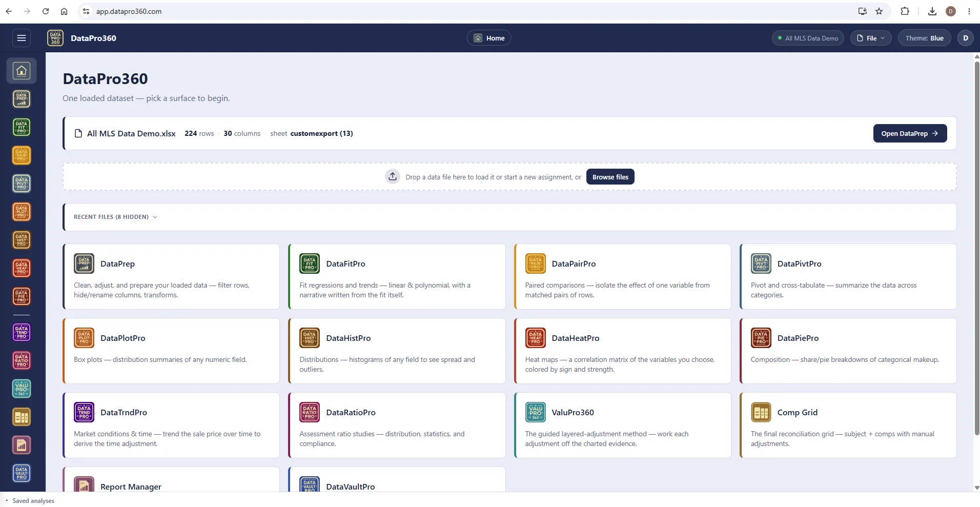Click the DataHeatPro card icon

pyautogui.click(x=536, y=338)
